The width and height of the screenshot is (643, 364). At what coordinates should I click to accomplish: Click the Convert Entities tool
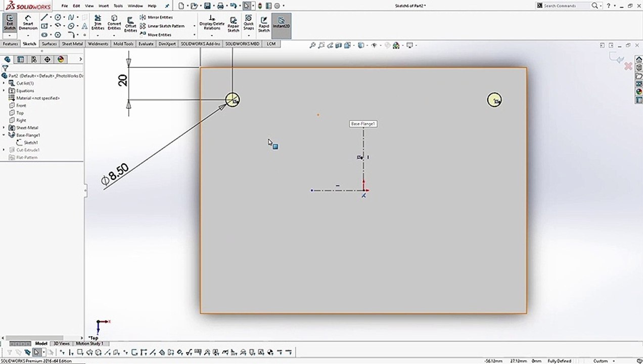tap(114, 23)
